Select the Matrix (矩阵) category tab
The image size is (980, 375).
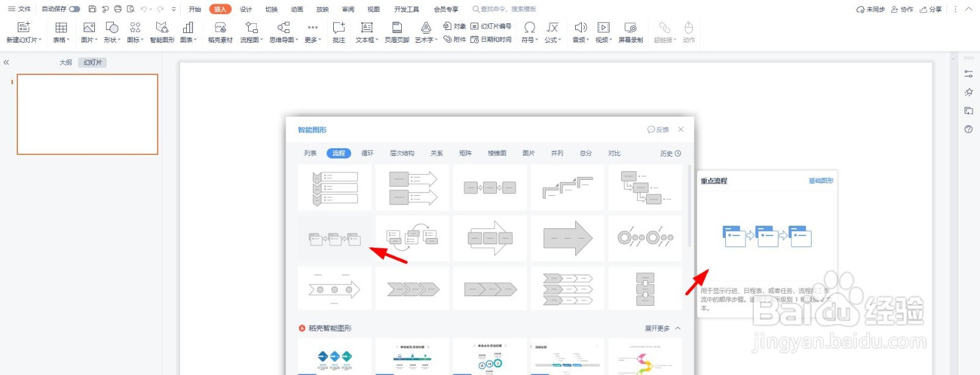coord(466,154)
